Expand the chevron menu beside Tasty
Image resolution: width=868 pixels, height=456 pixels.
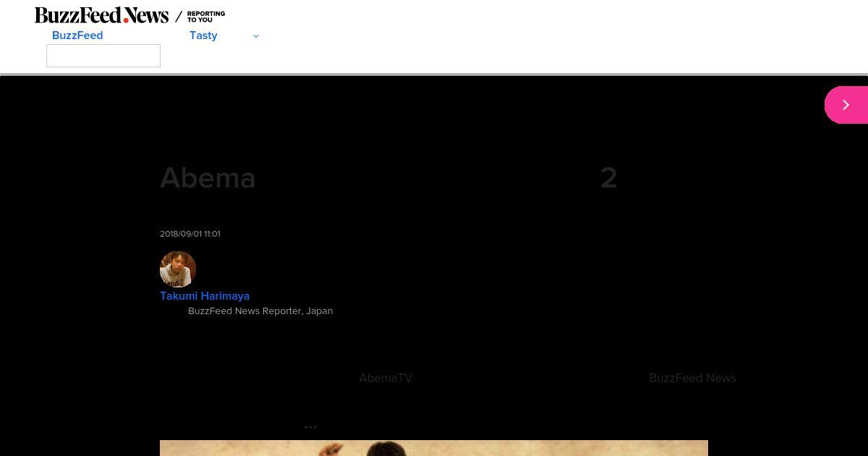[255, 36]
